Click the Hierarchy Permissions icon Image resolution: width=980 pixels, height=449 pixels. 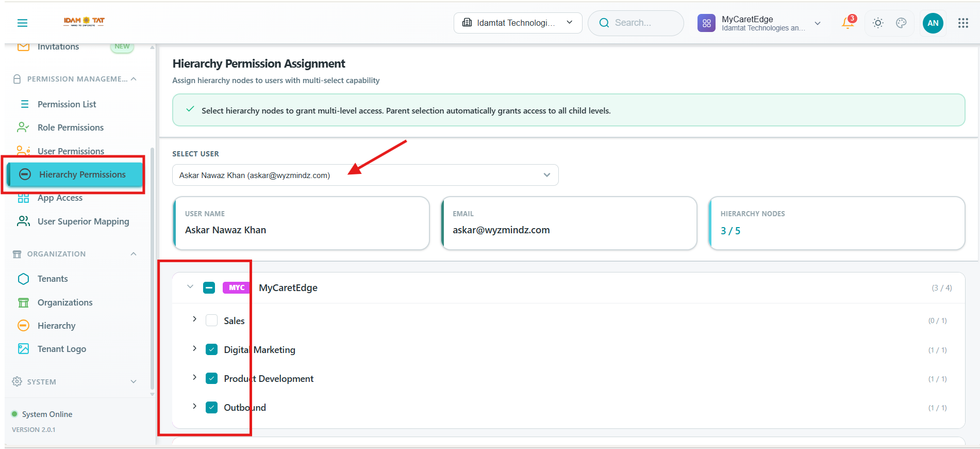25,174
